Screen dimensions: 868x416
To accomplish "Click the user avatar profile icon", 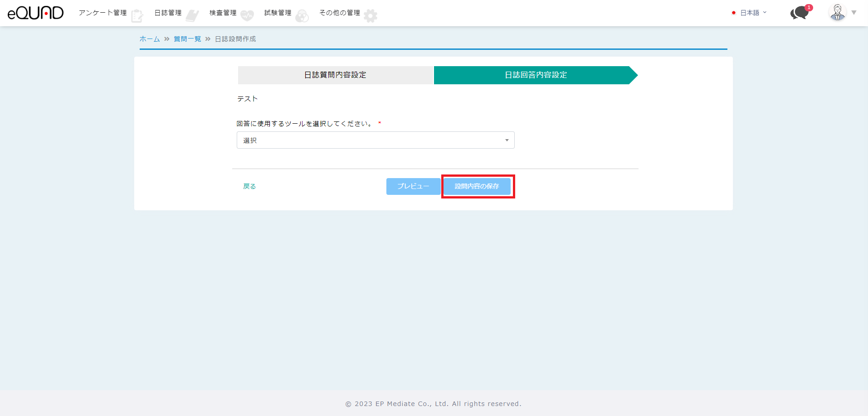I will [837, 13].
